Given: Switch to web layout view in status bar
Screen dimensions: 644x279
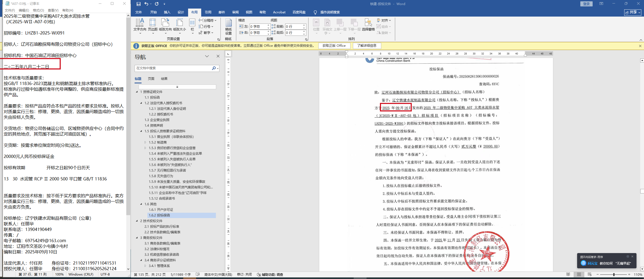Looking at the screenshot, I should (x=589, y=274).
